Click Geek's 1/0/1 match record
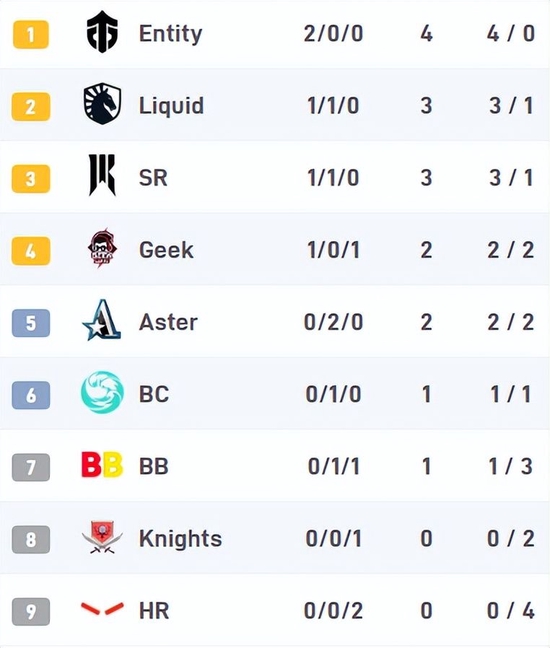This screenshot has width=550, height=648. point(333,250)
